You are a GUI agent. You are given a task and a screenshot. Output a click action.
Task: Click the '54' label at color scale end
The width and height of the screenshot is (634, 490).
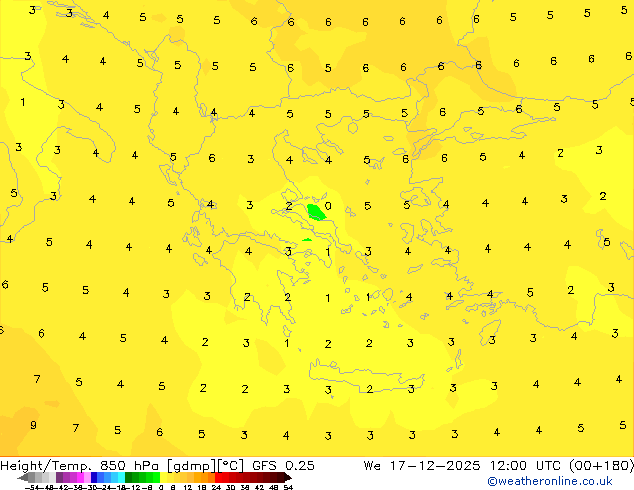[288, 487]
